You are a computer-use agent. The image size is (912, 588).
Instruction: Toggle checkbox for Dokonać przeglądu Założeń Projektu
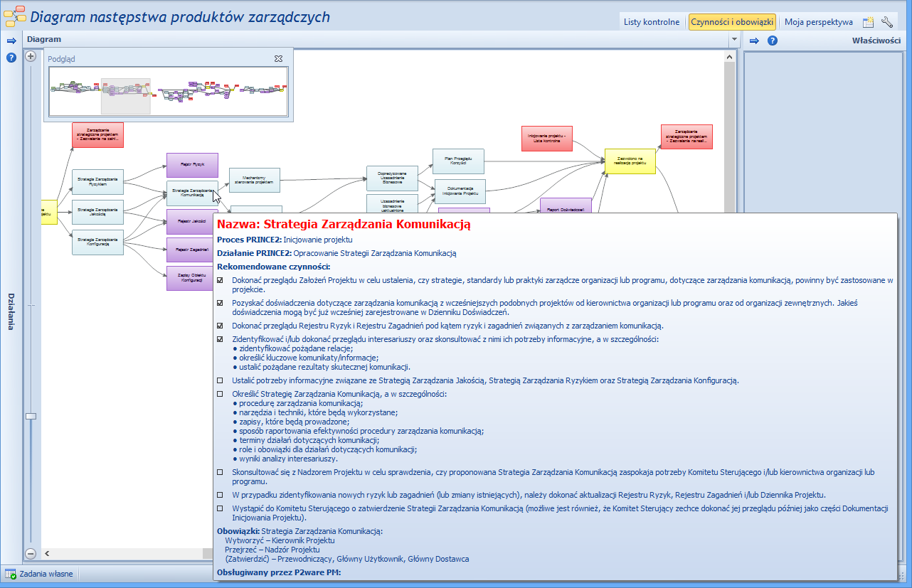220,280
